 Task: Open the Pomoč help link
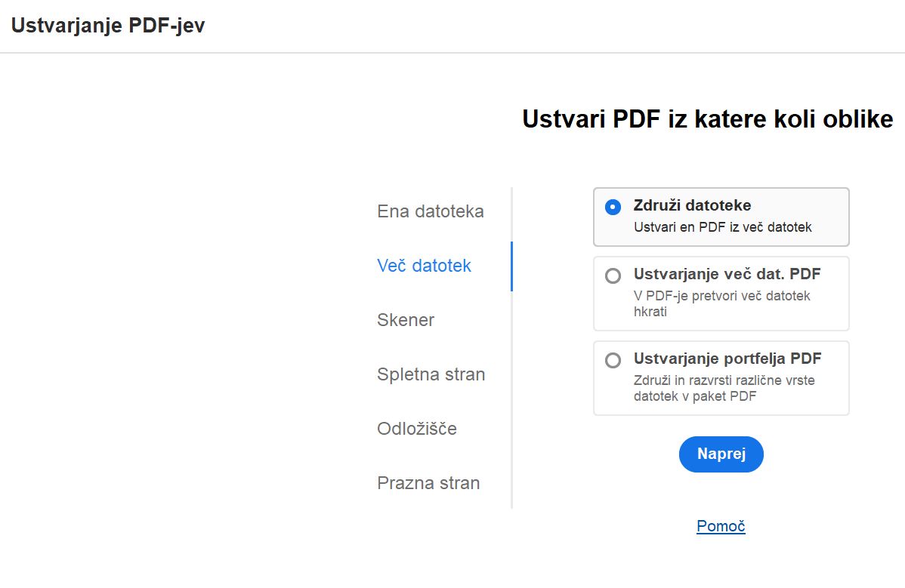point(721,526)
